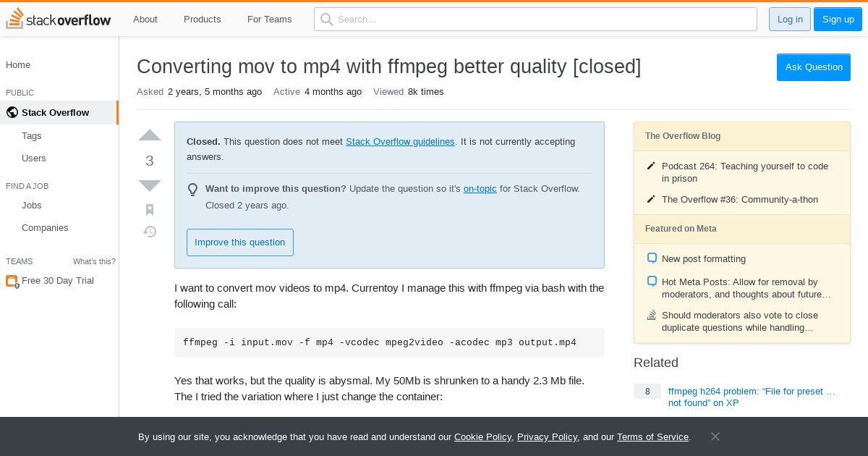The width and height of the screenshot is (868, 456).
Task: Click the Featured on Meta header
Action: pos(681,229)
